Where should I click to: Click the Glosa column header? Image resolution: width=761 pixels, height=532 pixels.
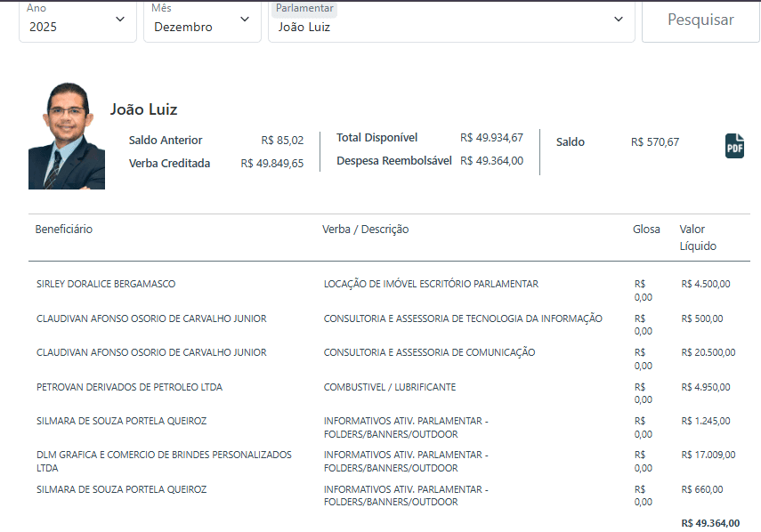(x=646, y=230)
